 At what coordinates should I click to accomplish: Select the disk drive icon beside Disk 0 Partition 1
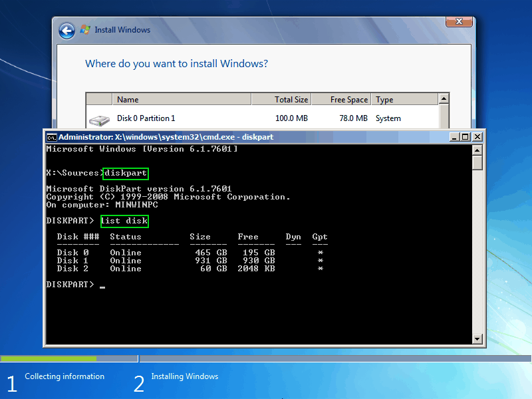(100, 118)
